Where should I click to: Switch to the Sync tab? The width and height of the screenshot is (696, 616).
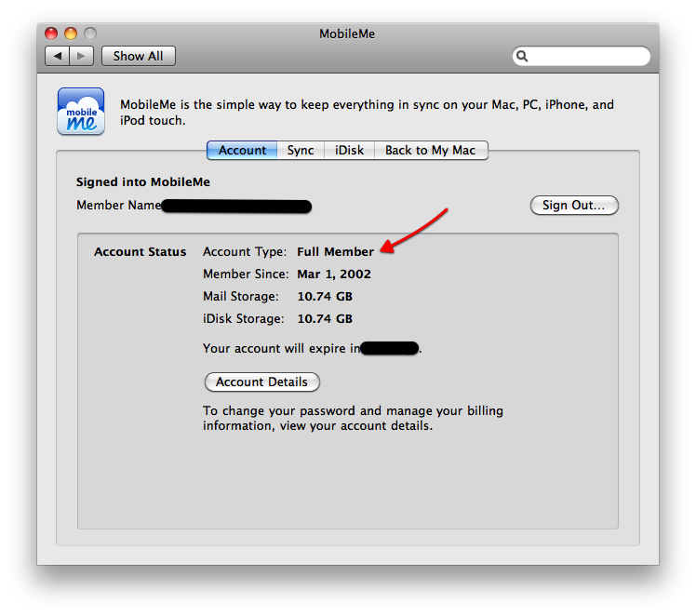[301, 150]
